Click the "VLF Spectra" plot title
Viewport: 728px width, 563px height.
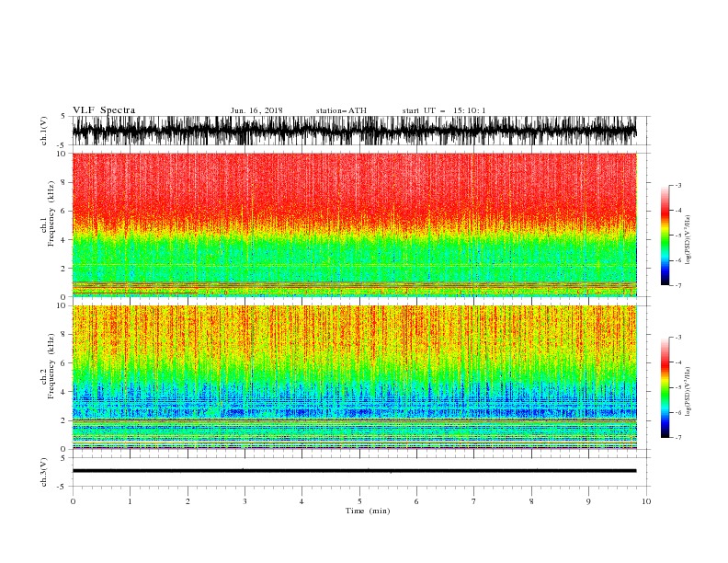[x=104, y=110]
